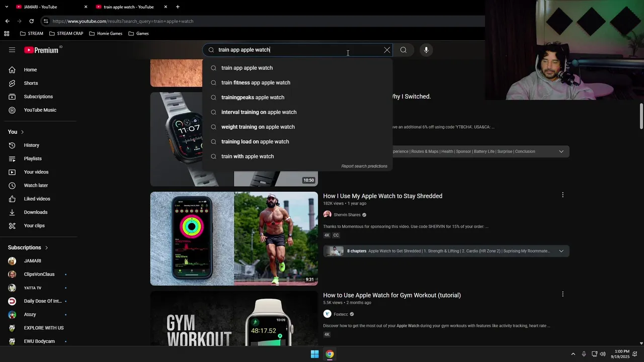This screenshot has width=644, height=362.
Task: Open 'How to Use Apple Watch for Gym Workout' title
Action: [392, 295]
